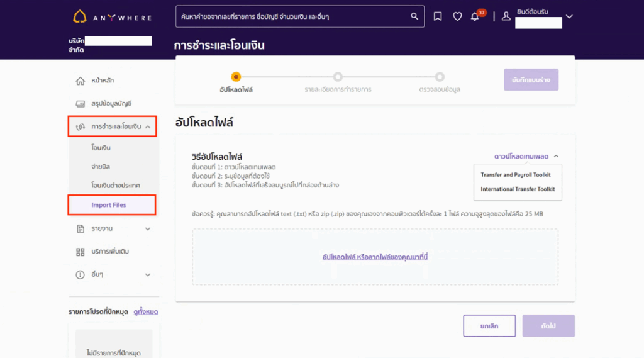This screenshot has height=358, width=644.
Task: Select Transfer and Payroll Toolkit
Action: [516, 175]
